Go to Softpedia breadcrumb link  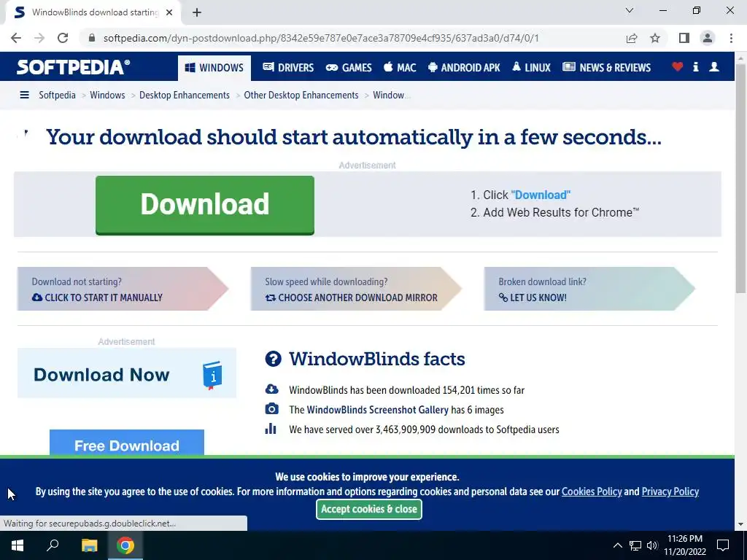click(57, 96)
